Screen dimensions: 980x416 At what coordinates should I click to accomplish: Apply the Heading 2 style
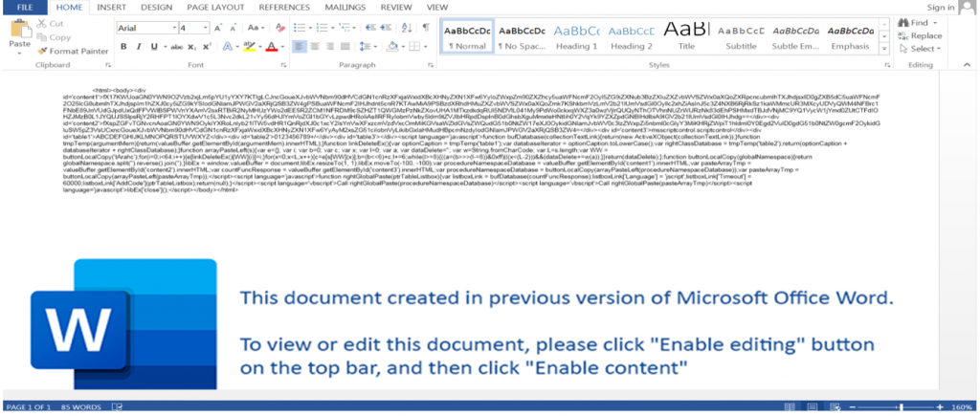point(632,36)
